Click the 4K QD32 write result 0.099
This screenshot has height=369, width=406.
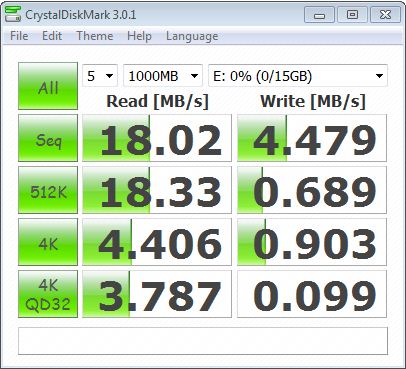pyautogui.click(x=312, y=294)
